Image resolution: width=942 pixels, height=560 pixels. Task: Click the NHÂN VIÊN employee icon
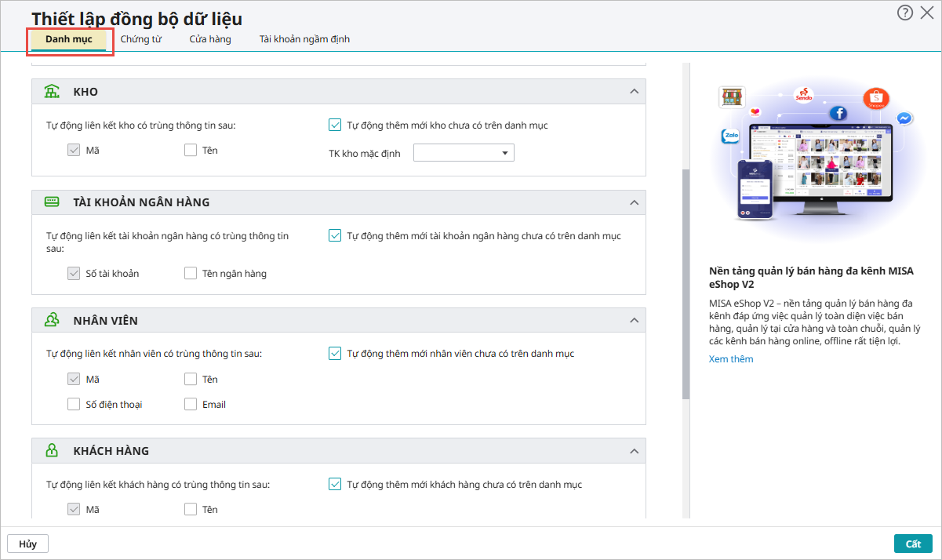coord(52,320)
